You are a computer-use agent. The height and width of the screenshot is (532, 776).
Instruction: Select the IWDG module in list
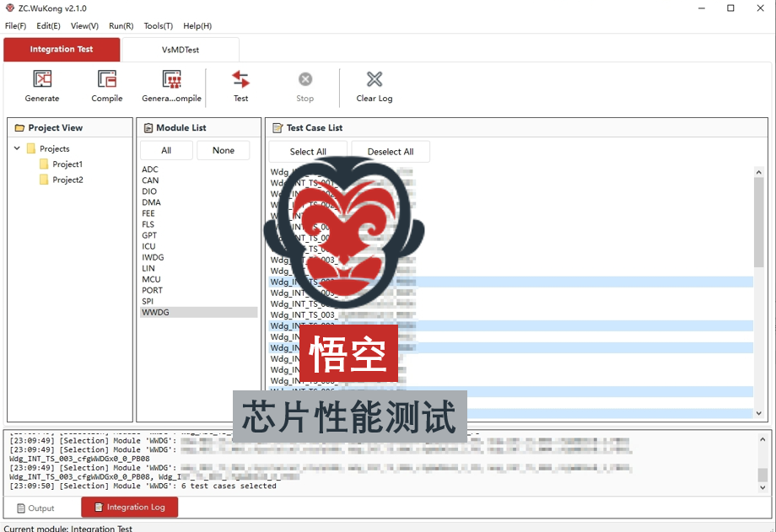[x=153, y=257]
